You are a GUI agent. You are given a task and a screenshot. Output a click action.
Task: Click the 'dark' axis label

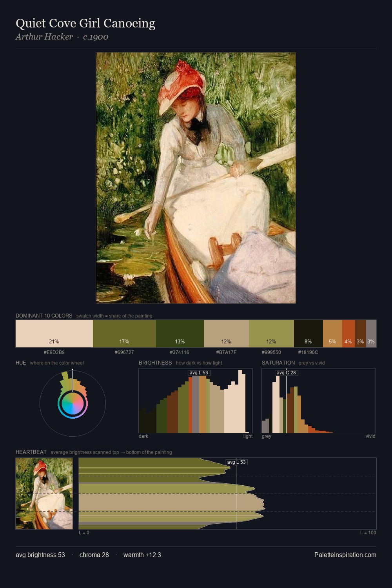(x=143, y=436)
